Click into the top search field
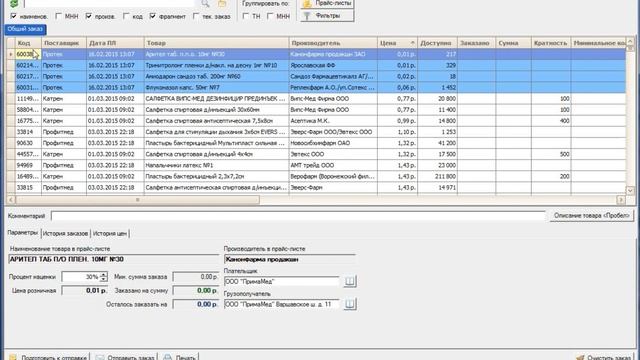 point(109,4)
